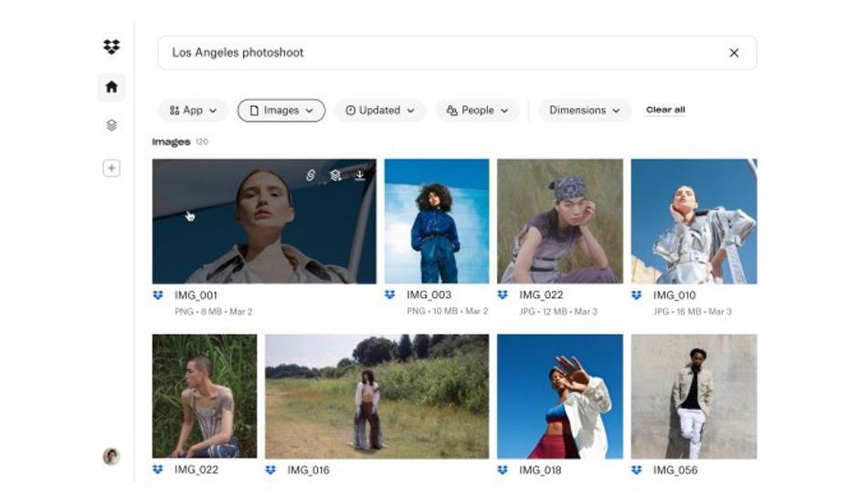
Task: Click in the Los Angeles photoshoot search box
Action: coord(439,53)
